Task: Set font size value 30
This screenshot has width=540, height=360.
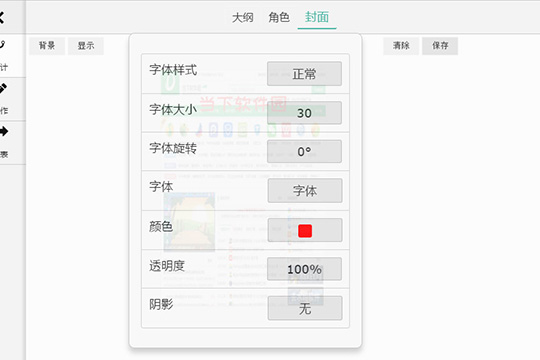Action: point(304,113)
